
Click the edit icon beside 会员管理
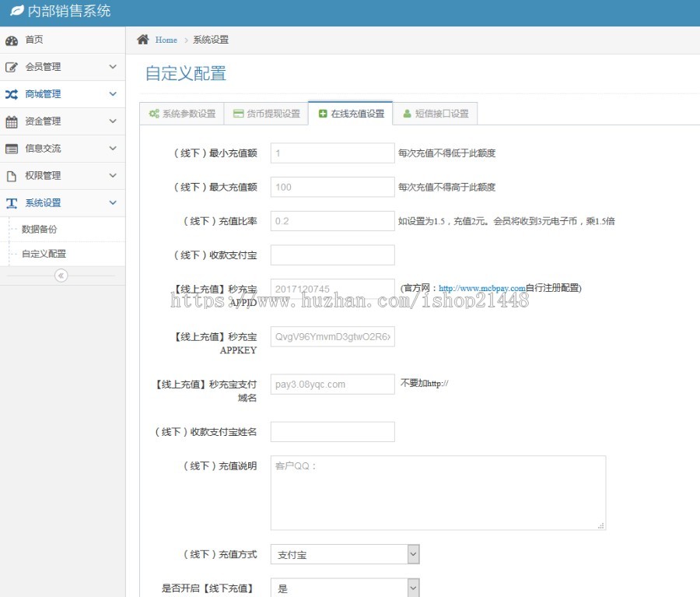point(12,68)
